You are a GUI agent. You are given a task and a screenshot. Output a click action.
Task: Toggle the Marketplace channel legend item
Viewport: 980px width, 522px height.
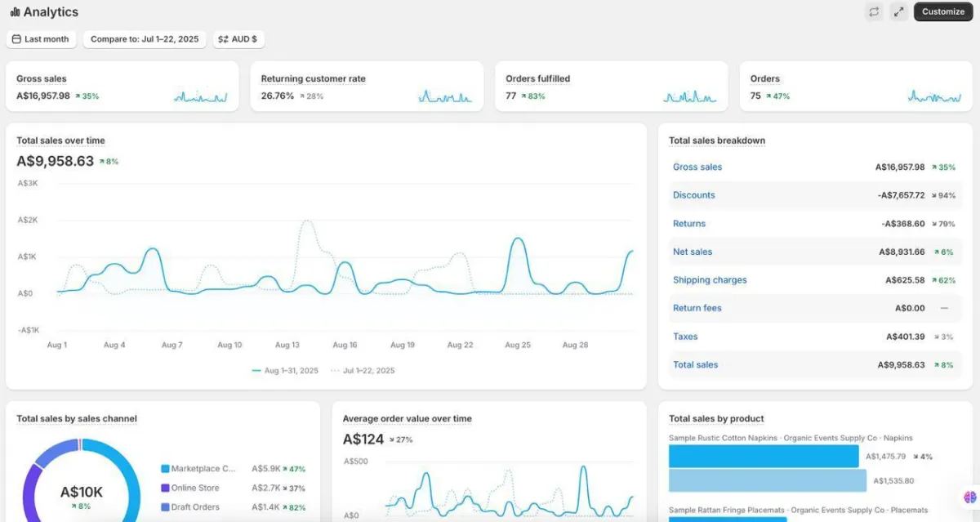click(198, 469)
